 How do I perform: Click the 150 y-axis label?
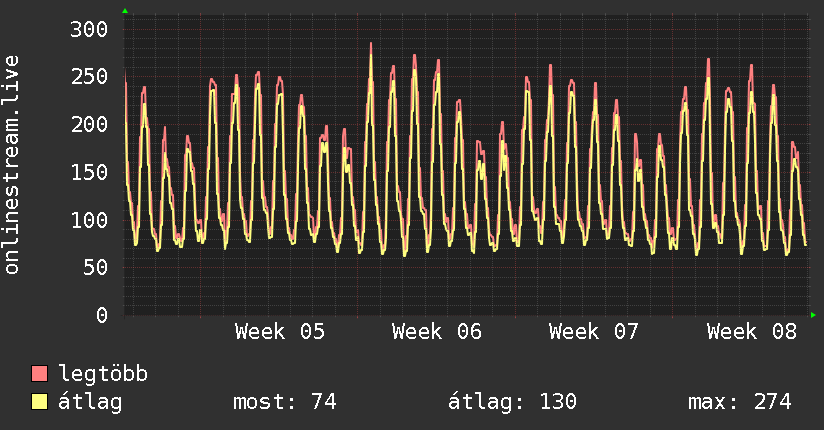point(89,172)
